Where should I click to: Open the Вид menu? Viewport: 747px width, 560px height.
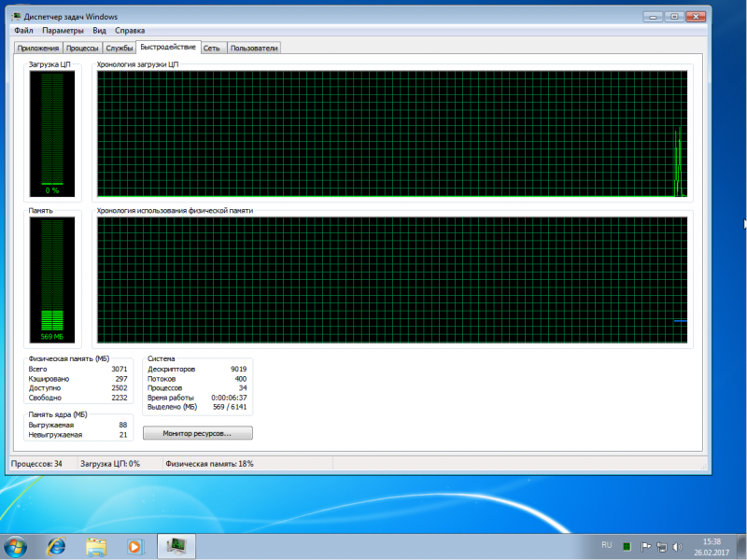[99, 31]
